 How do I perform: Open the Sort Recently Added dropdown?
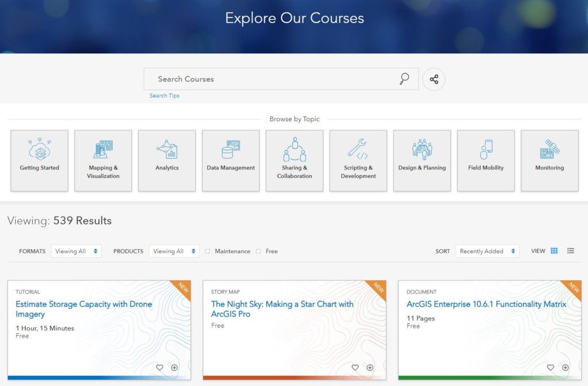(487, 251)
